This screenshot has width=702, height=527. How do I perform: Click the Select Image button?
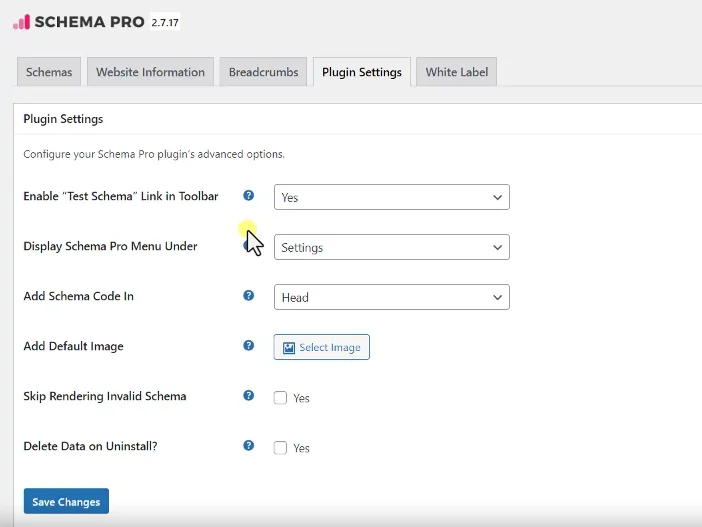[x=321, y=347]
